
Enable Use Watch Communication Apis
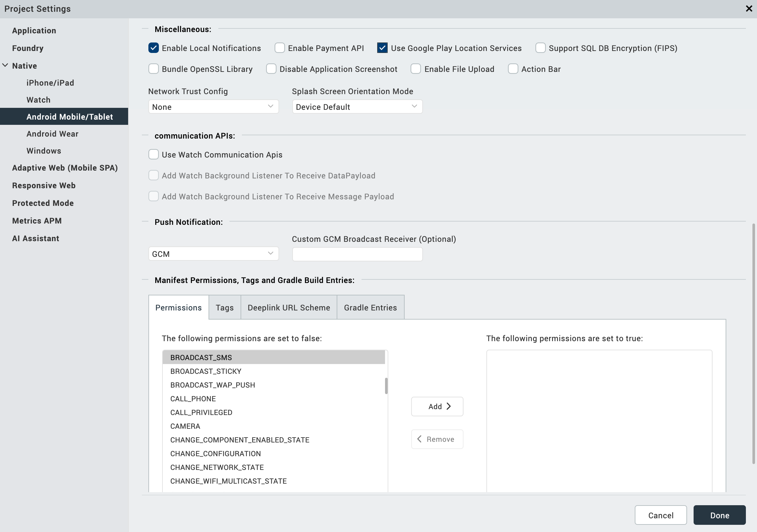click(153, 155)
